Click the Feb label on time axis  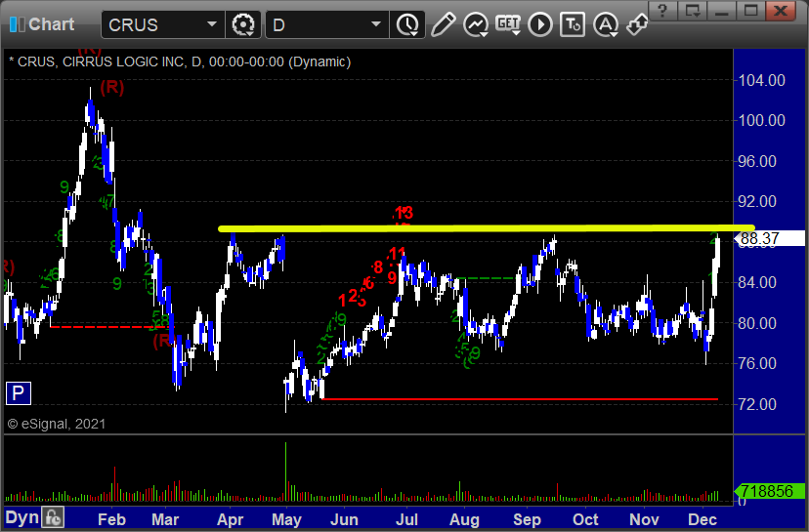coord(111,519)
